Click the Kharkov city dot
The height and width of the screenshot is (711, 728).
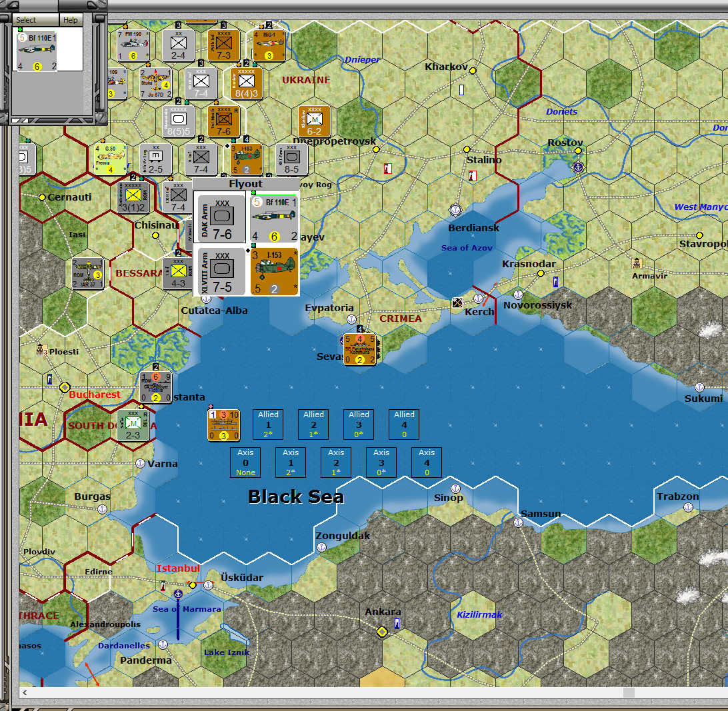tap(473, 71)
